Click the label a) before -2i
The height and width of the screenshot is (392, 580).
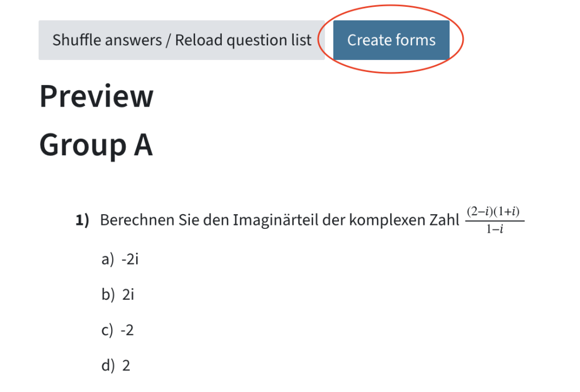coord(107,259)
